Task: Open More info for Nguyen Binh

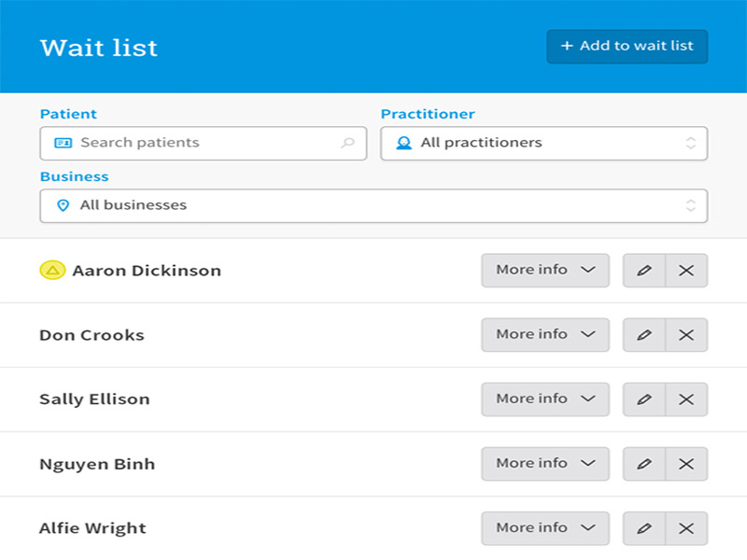Action: 545,464
